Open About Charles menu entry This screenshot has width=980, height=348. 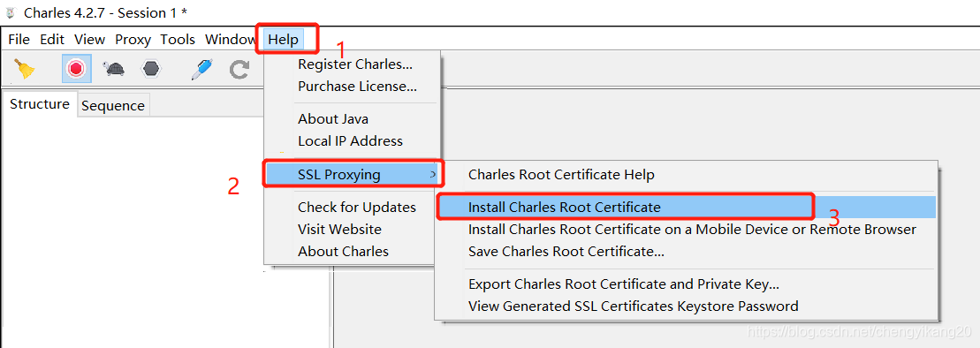353,251
